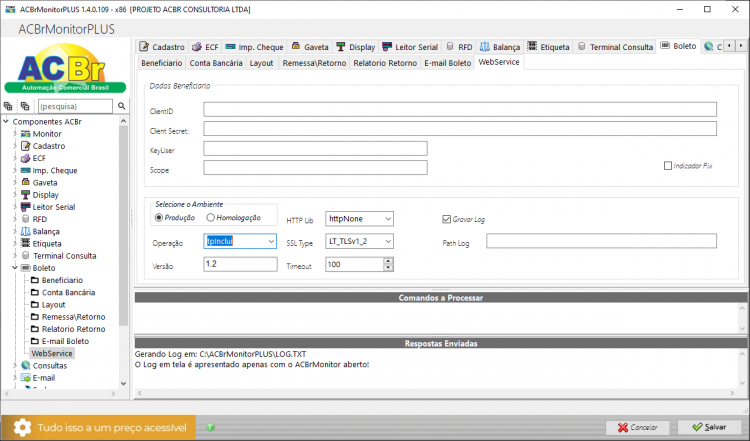Screen dimensions: 750x441
Task: Click the Etiqueta tree icon
Action: pyautogui.click(x=25, y=243)
